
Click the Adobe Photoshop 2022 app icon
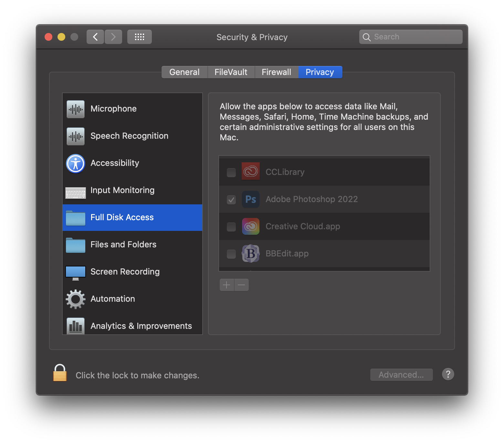click(x=250, y=200)
